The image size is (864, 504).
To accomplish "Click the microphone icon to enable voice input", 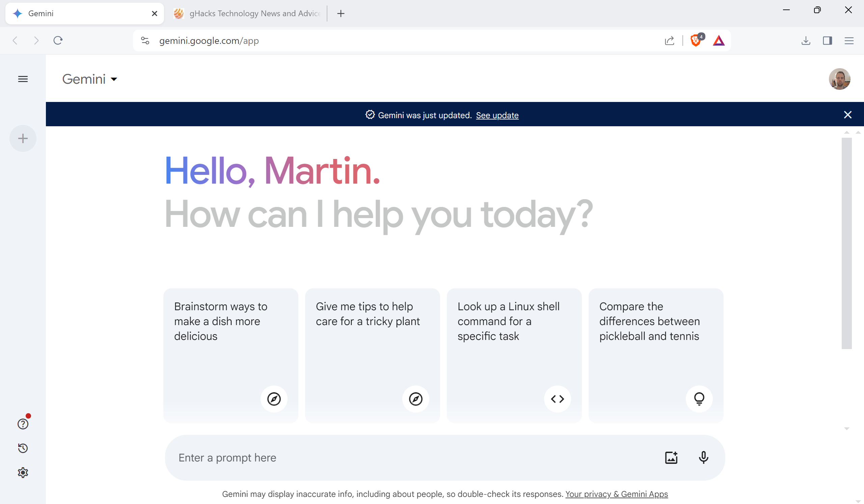I will 703,457.
